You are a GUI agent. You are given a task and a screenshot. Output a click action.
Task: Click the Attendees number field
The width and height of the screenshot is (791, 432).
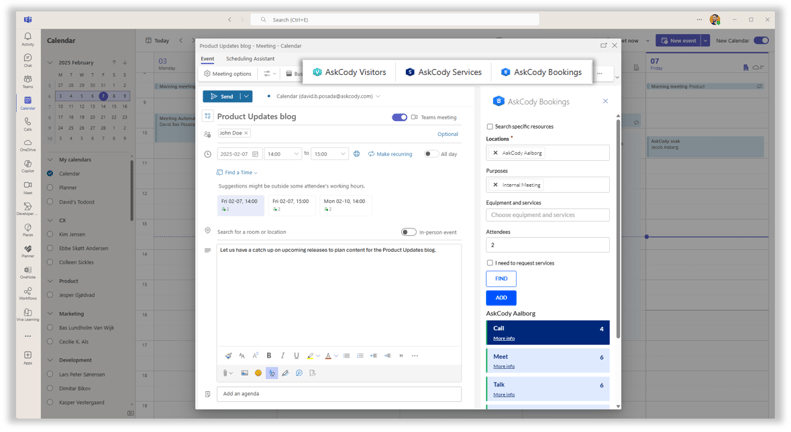coord(547,245)
